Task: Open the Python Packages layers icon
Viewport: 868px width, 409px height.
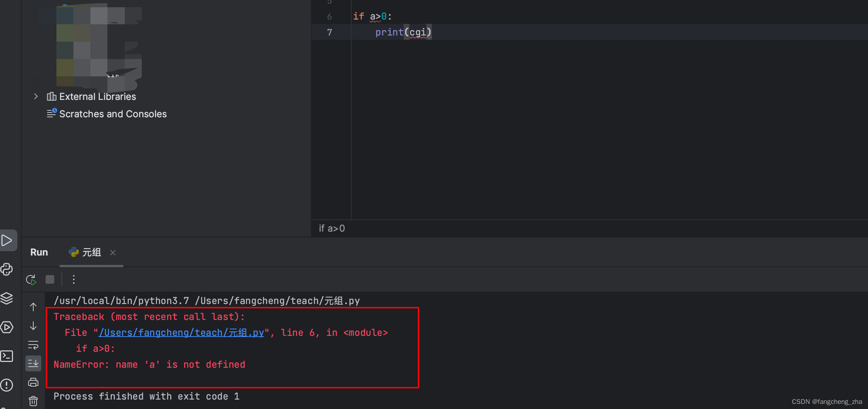Action: point(7,298)
